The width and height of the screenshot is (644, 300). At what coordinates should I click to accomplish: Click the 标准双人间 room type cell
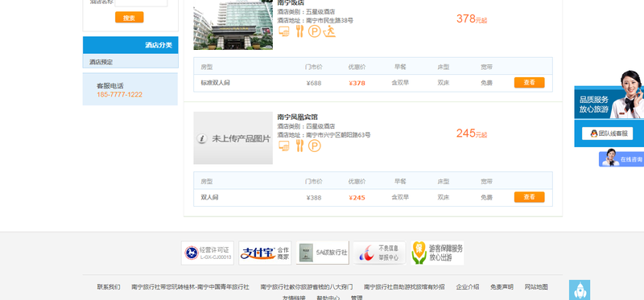point(215,83)
